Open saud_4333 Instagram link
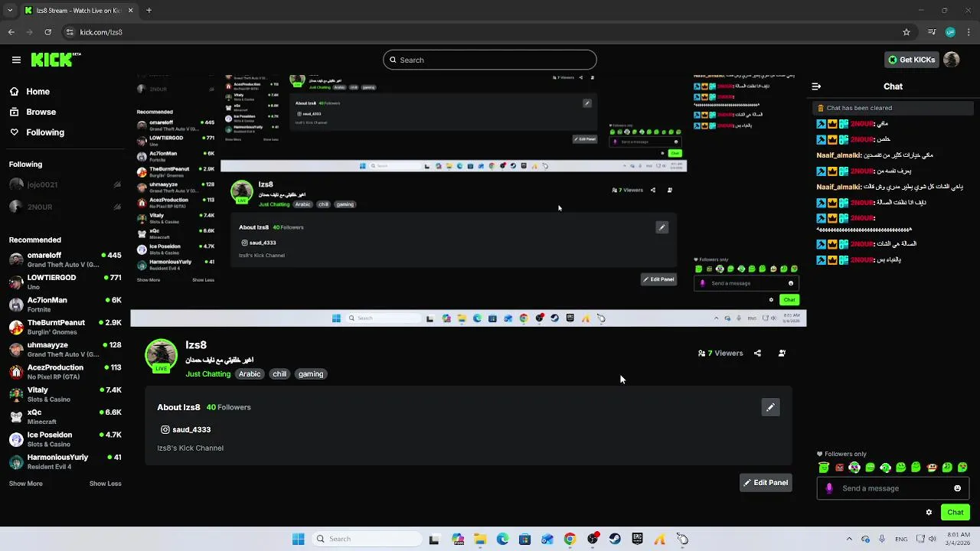Screen dimensions: 980x551 186,429
